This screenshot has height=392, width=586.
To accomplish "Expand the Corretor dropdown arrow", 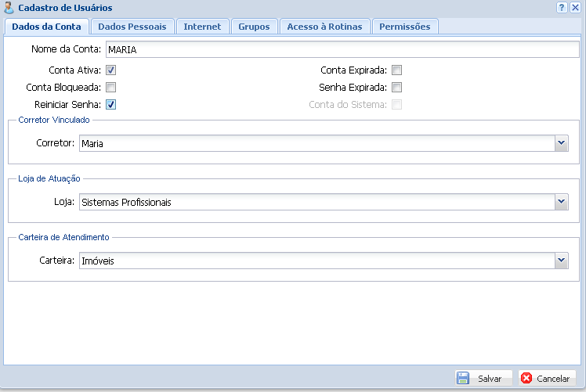I will coord(561,143).
